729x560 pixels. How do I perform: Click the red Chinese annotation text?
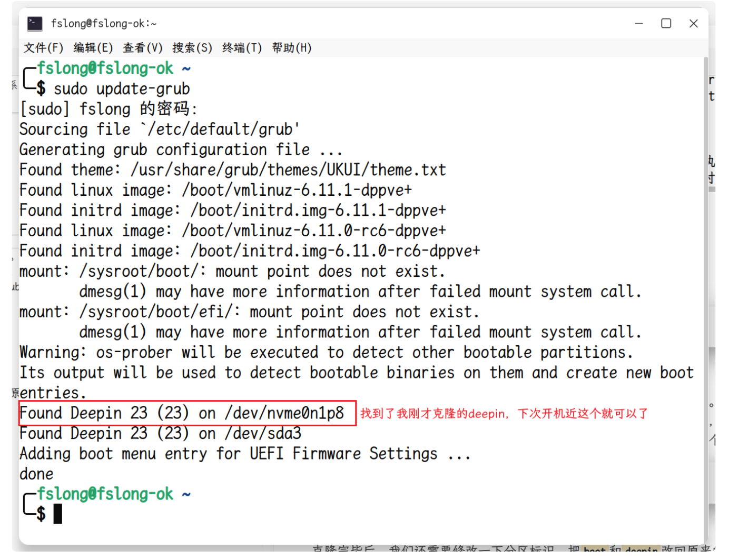pyautogui.click(x=504, y=414)
